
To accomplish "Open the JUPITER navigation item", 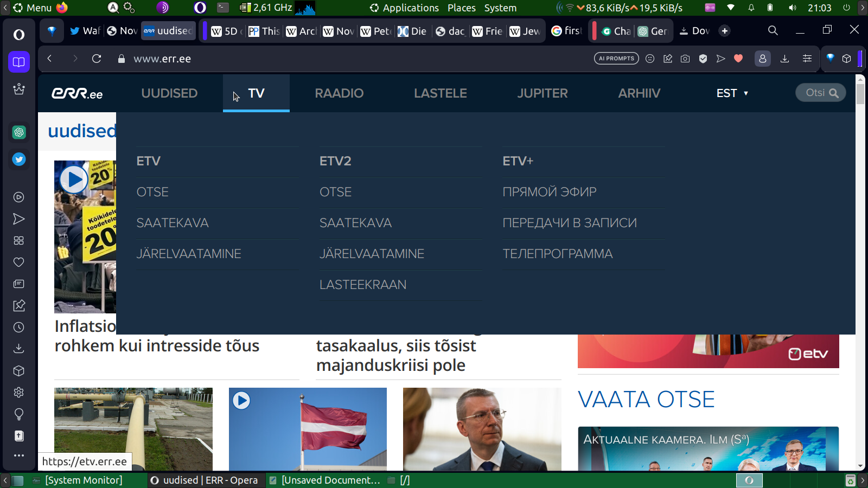I will click(x=542, y=93).
